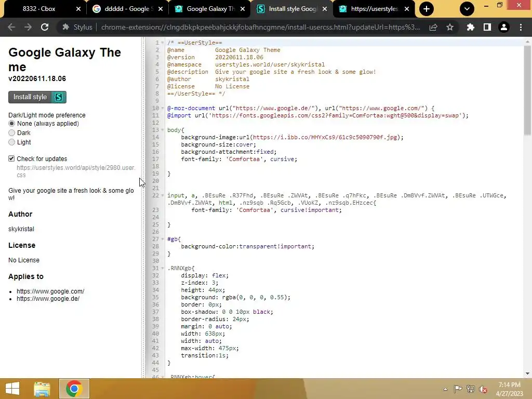The width and height of the screenshot is (532, 399).
Task: Open the userstyles.world update URL link
Action: click(76, 171)
